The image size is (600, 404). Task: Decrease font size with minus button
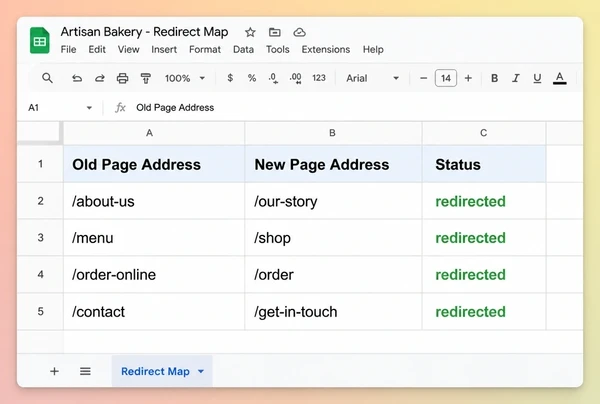pyautogui.click(x=424, y=78)
